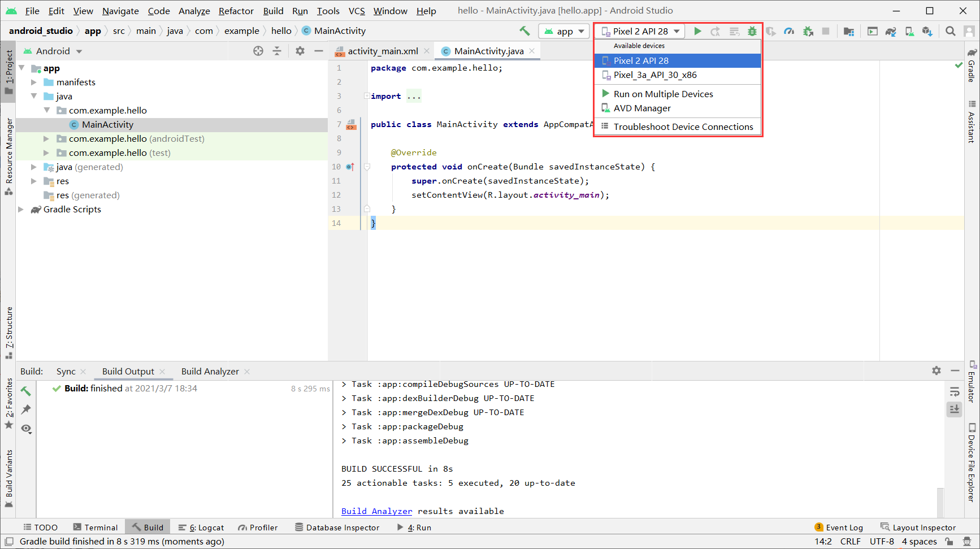The height and width of the screenshot is (549, 980).
Task: Open the Build panel gear settings
Action: click(x=936, y=371)
